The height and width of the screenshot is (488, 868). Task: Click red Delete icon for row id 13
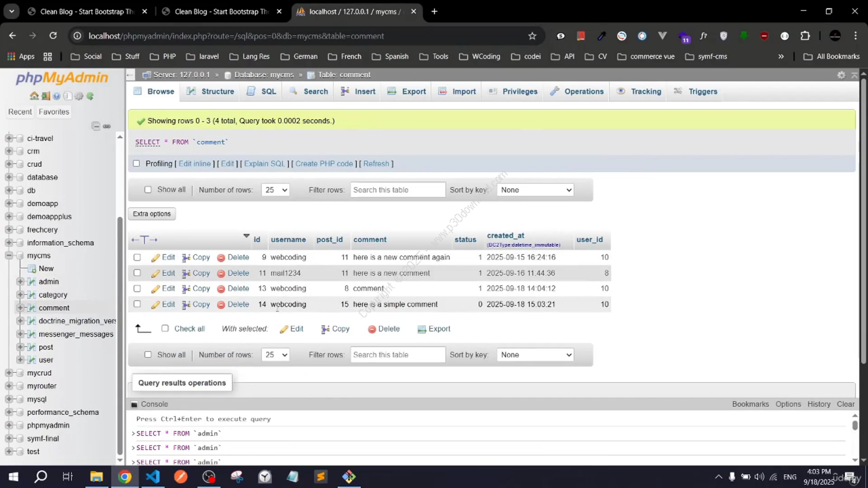coord(221,289)
